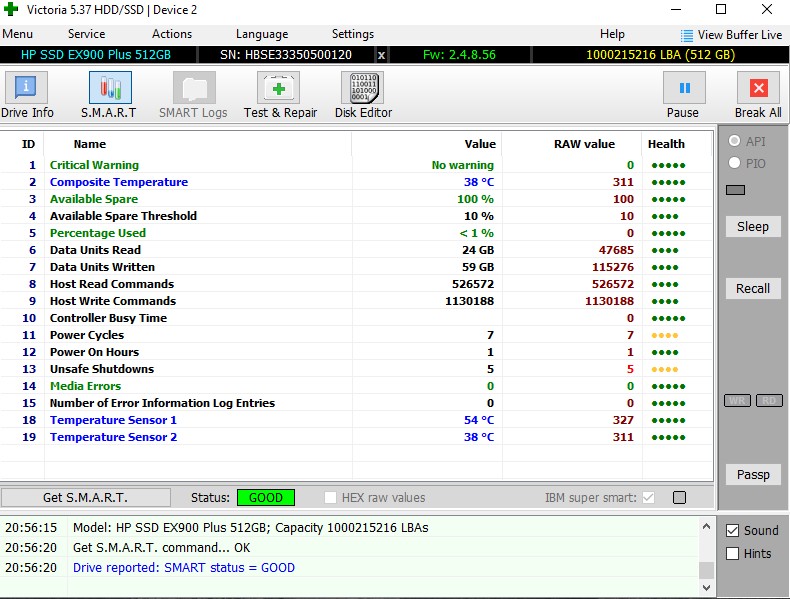This screenshot has height=599, width=790.
Task: Select the Data Units Read row
Action: tap(357, 250)
